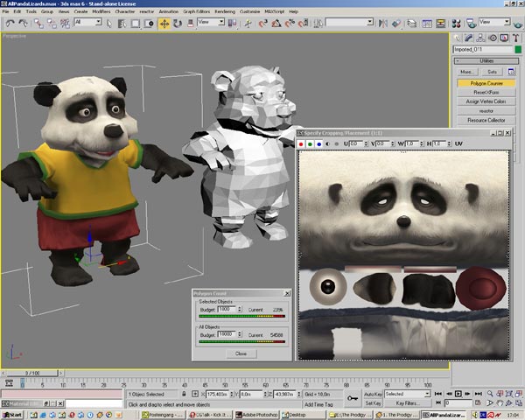Viewport: 525px width, 420px height.
Task: Open the Character menu
Action: [x=125, y=11]
